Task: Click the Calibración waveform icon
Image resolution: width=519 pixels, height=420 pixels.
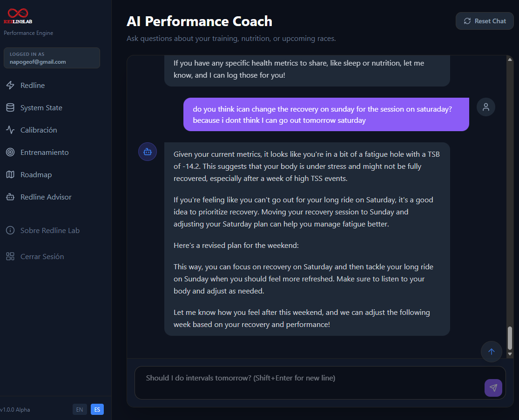Action: 10,130
